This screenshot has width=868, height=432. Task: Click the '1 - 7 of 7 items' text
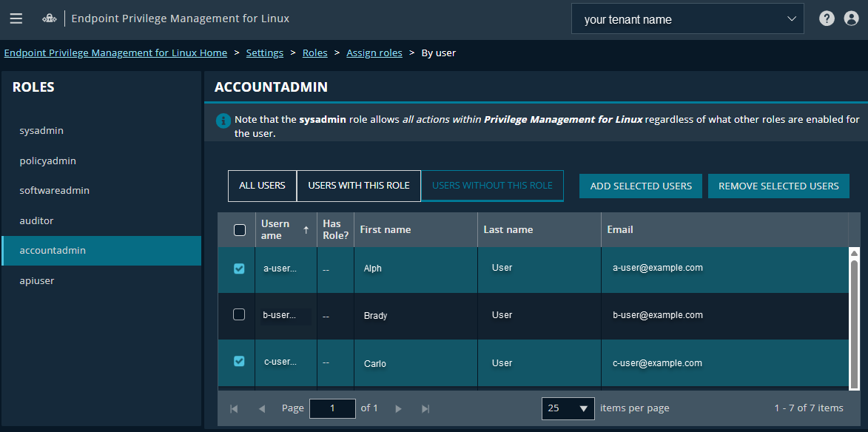[x=809, y=408]
